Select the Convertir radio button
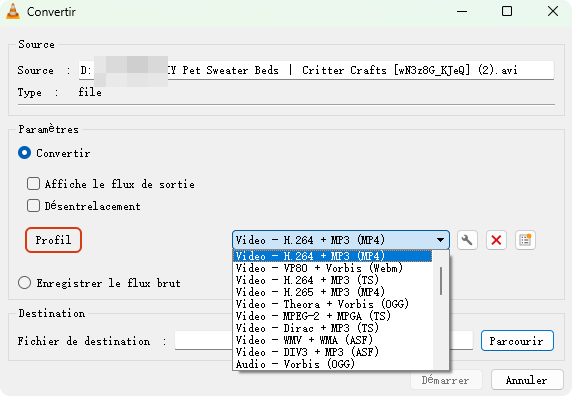Image resolution: width=572 pixels, height=396 pixels. [24, 153]
